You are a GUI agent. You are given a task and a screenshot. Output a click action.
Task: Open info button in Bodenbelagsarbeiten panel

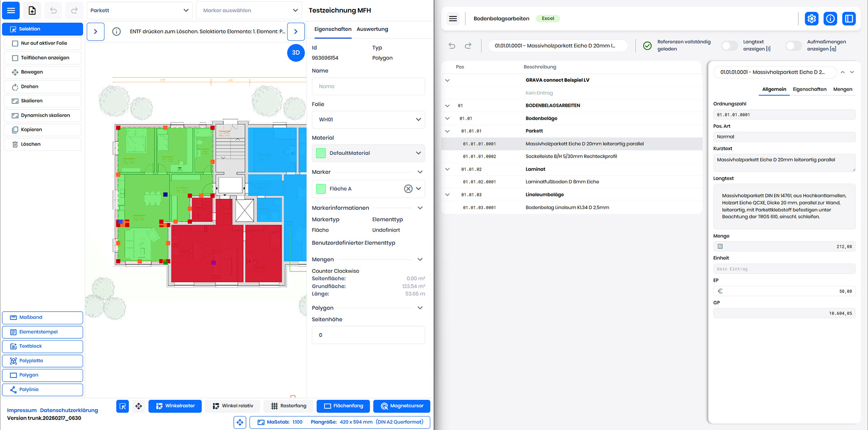[830, 19]
